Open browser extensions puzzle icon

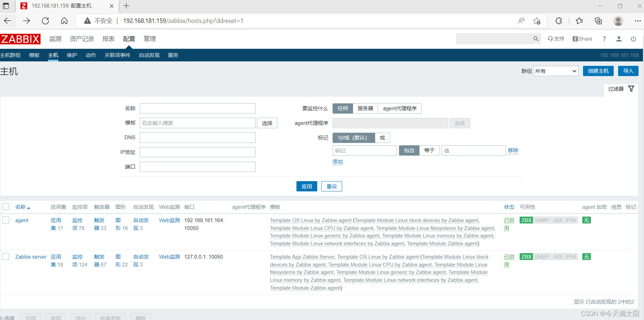tap(559, 21)
